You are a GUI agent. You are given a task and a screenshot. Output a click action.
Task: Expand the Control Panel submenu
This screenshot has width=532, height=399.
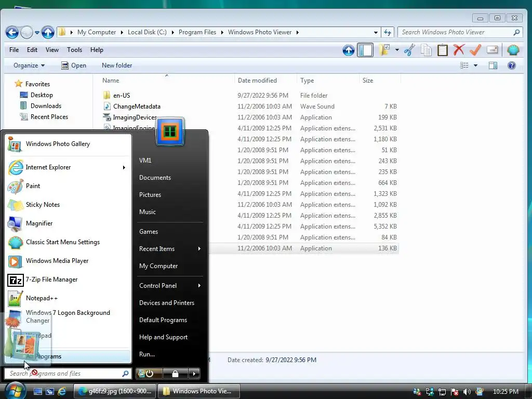(170, 286)
